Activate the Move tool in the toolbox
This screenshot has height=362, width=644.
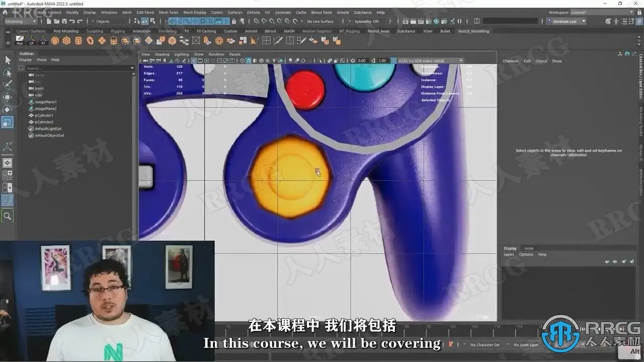[8, 97]
